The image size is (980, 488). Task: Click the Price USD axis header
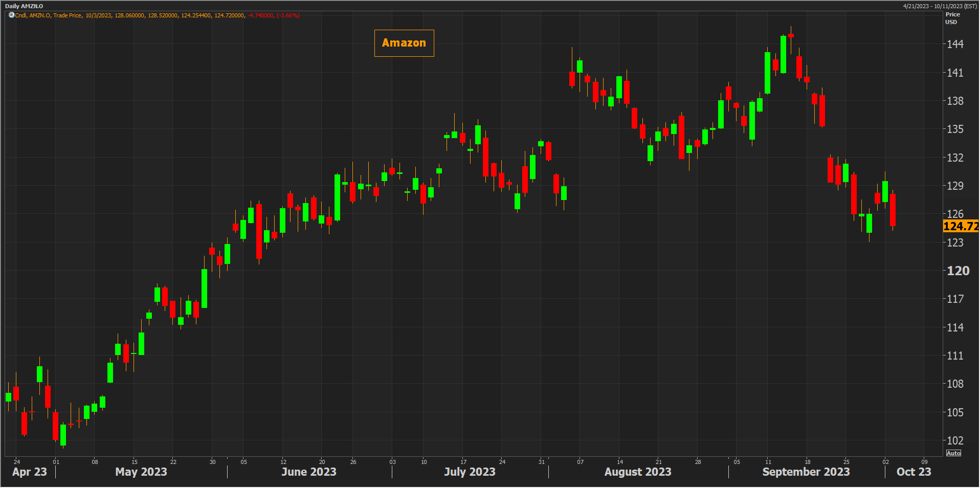coord(952,18)
